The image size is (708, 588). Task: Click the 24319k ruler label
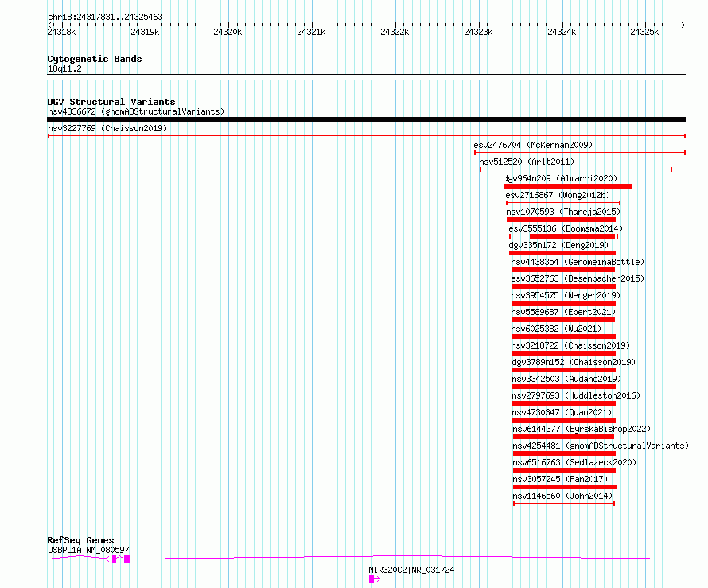pos(145,32)
